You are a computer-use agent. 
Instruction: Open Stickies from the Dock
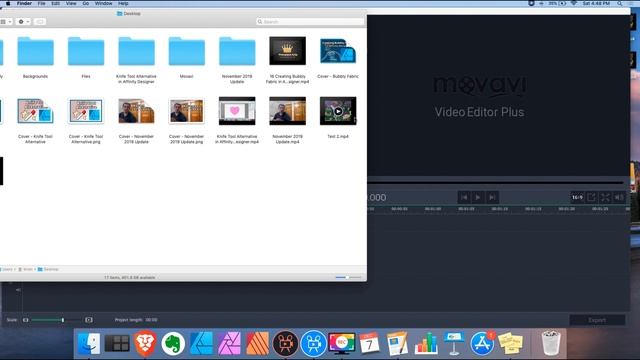pyautogui.click(x=510, y=343)
